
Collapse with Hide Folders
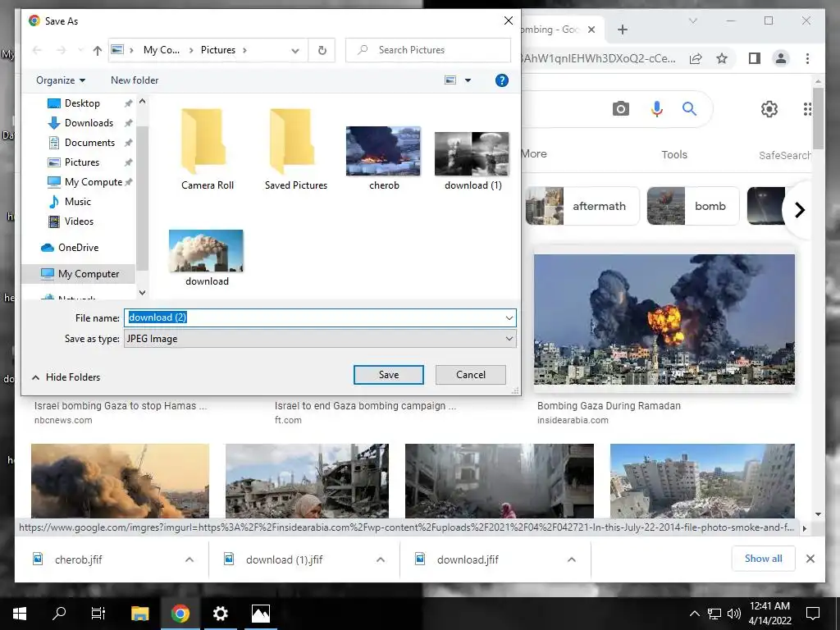pyautogui.click(x=66, y=377)
